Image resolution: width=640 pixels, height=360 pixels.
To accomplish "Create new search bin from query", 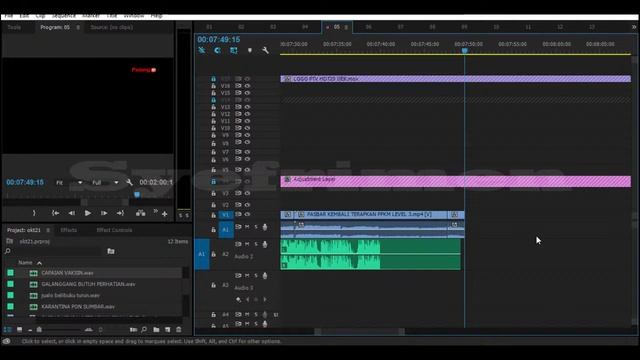I will 111,251.
